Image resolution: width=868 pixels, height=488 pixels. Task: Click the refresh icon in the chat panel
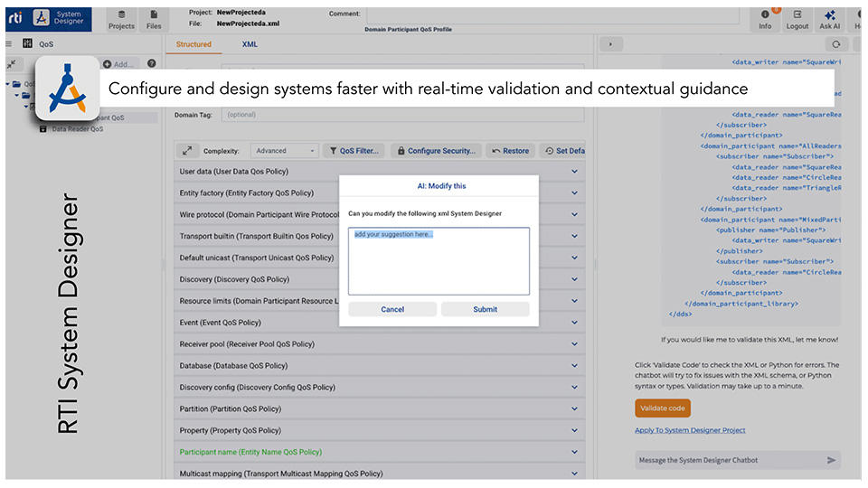pyautogui.click(x=835, y=44)
